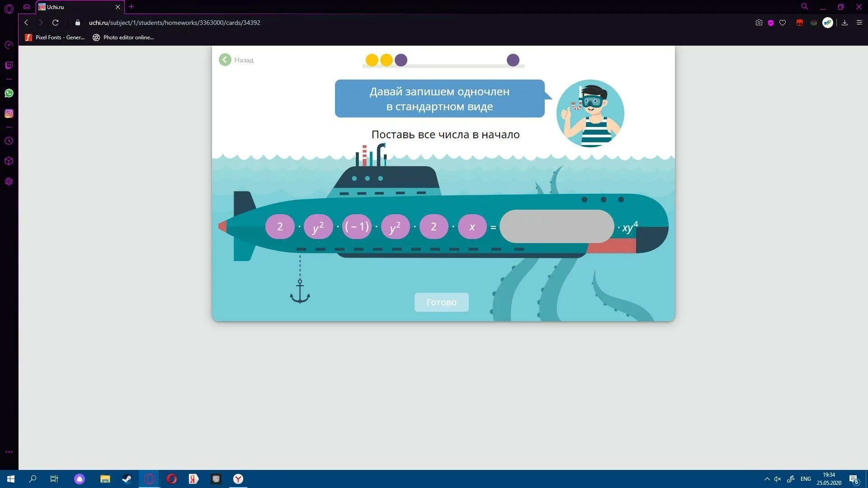Select the first number 2 bubble

click(280, 226)
